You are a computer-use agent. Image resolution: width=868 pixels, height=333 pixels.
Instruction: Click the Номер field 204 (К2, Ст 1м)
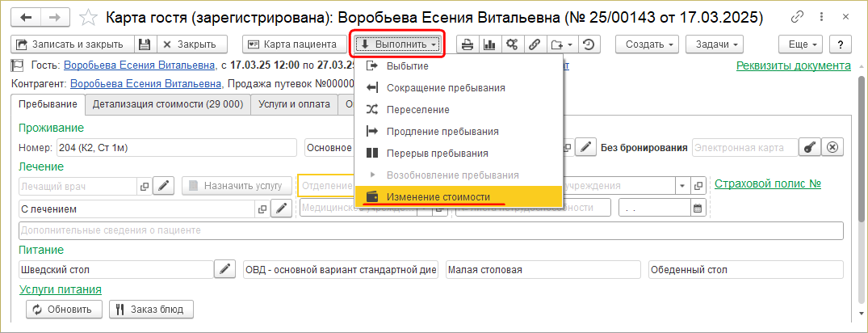[x=176, y=147]
